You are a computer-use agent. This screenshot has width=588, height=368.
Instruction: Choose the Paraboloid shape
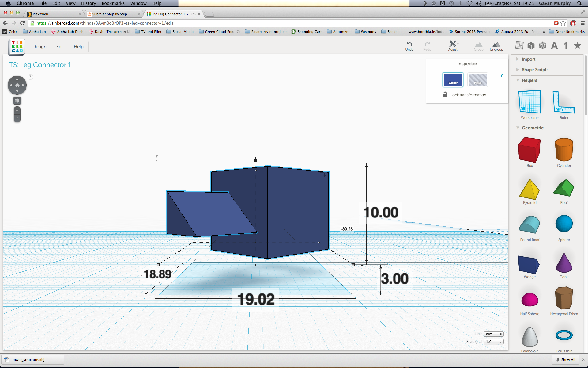click(x=530, y=339)
